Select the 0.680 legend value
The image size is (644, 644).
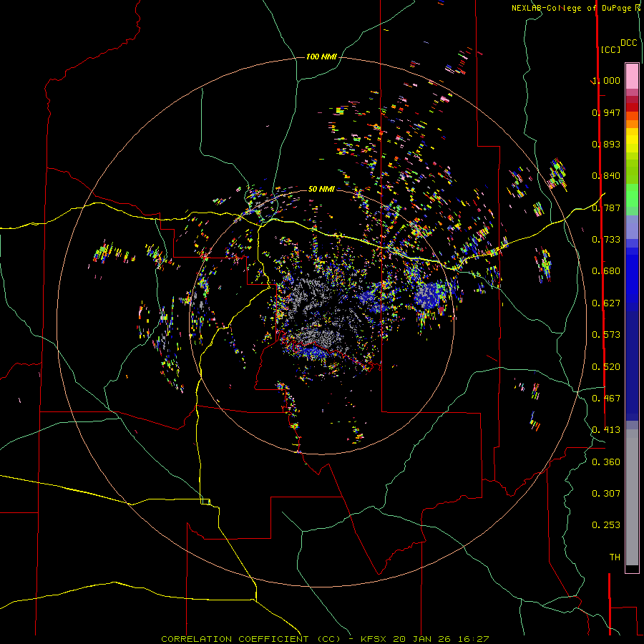(606, 271)
